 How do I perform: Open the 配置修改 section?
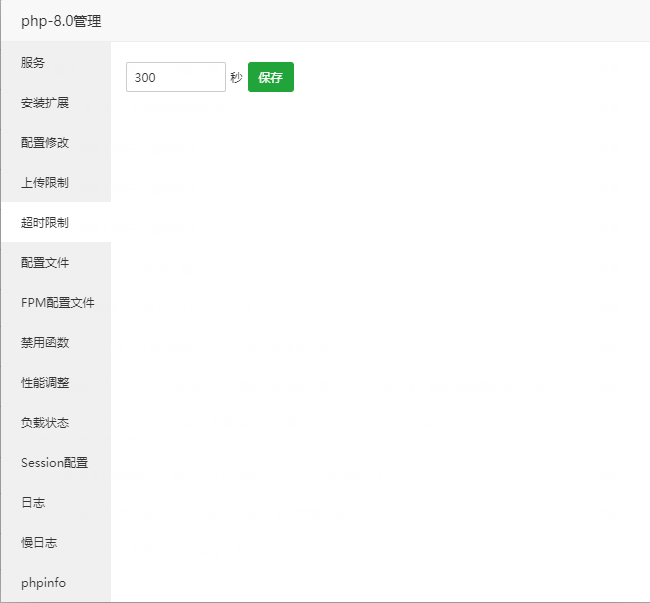[x=56, y=143]
